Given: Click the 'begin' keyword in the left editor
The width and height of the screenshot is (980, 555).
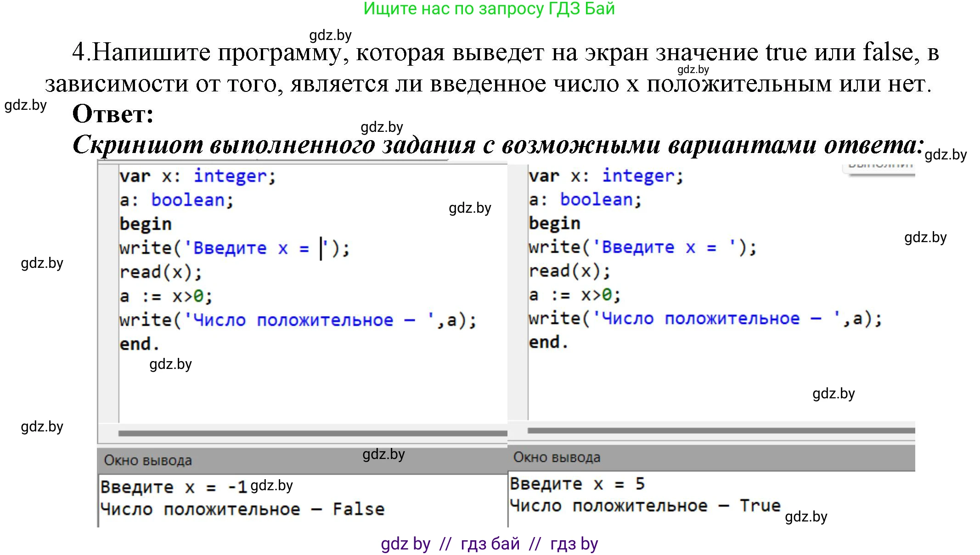Looking at the screenshot, I should pos(146,224).
